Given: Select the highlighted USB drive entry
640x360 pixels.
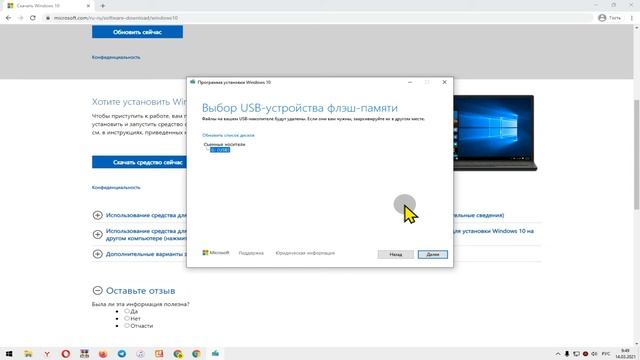Looking at the screenshot, I should click(220, 150).
